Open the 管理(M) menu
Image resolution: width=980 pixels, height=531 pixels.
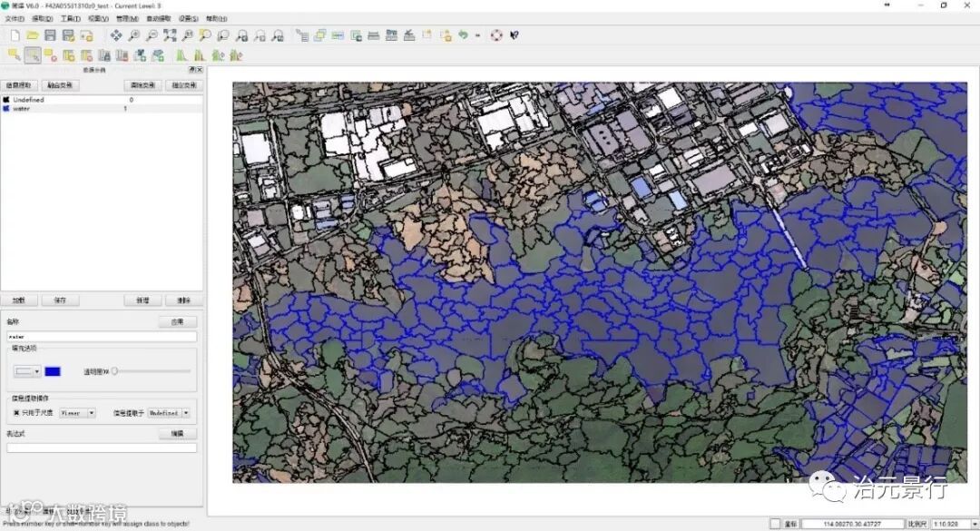coord(128,19)
